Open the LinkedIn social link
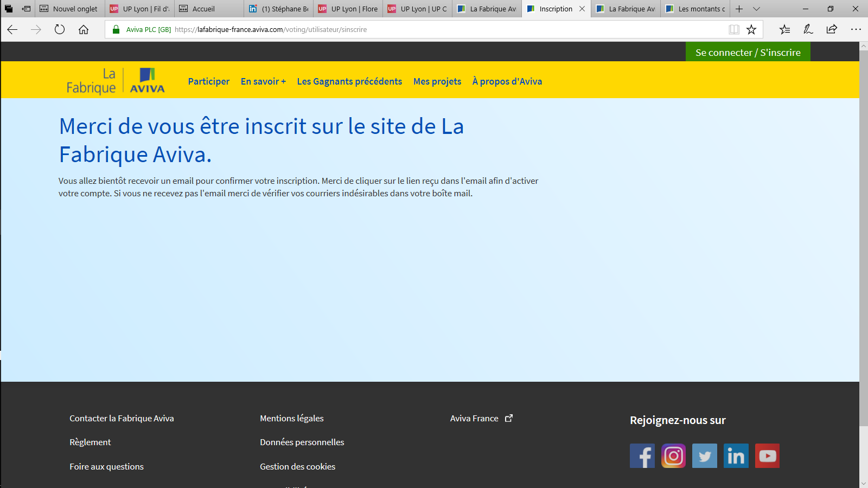 click(x=736, y=456)
